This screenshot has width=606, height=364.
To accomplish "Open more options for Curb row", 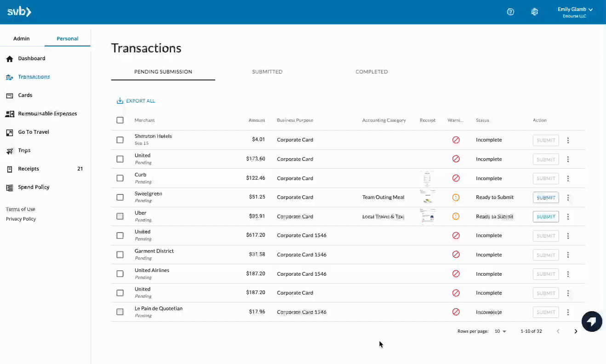I will [x=568, y=178].
